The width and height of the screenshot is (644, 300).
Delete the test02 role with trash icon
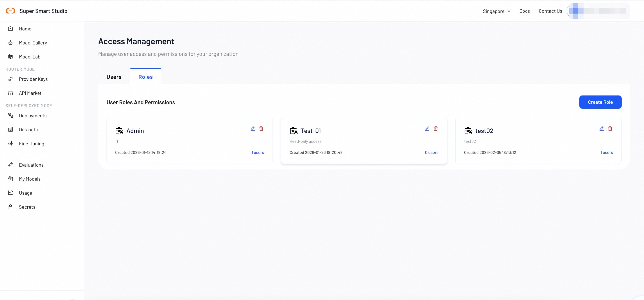coord(610,129)
